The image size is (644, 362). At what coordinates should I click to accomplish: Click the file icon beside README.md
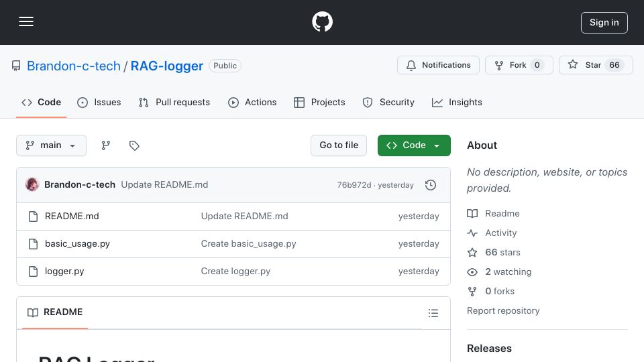34,217
